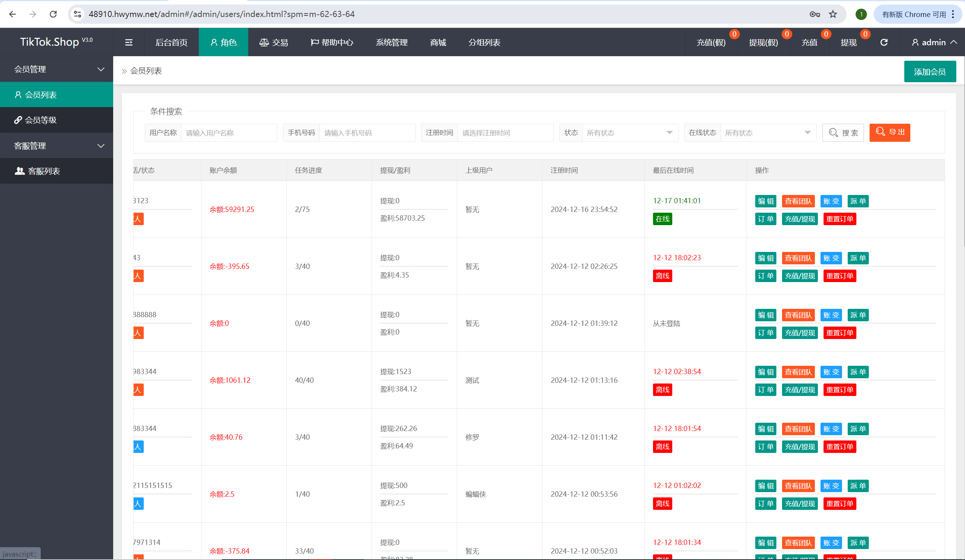Click the green profile avatar icon
The image size is (965, 560).
861,14
